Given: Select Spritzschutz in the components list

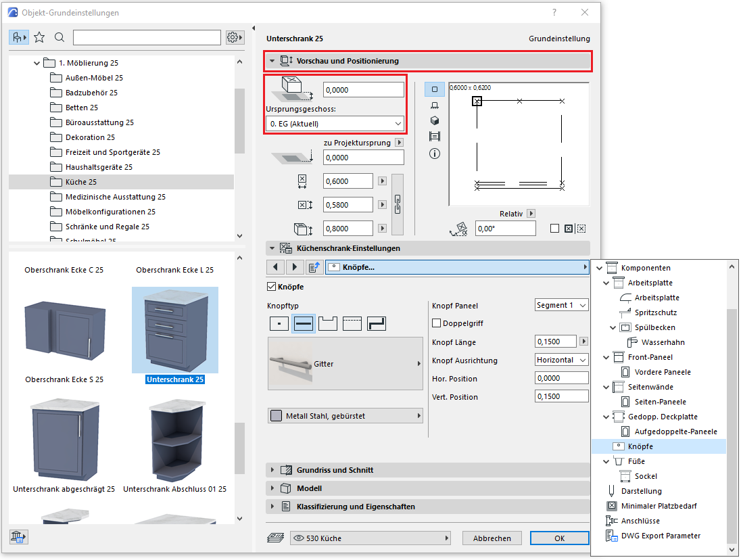Looking at the screenshot, I should point(655,312).
